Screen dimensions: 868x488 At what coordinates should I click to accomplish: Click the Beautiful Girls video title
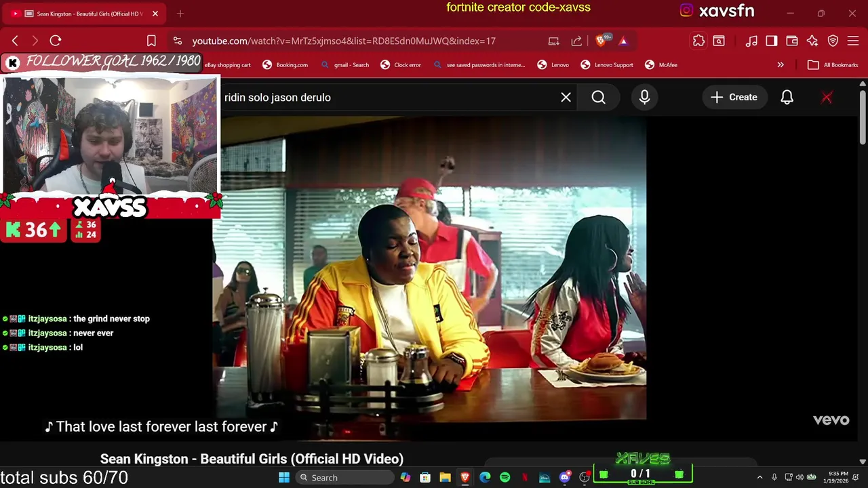252,460
